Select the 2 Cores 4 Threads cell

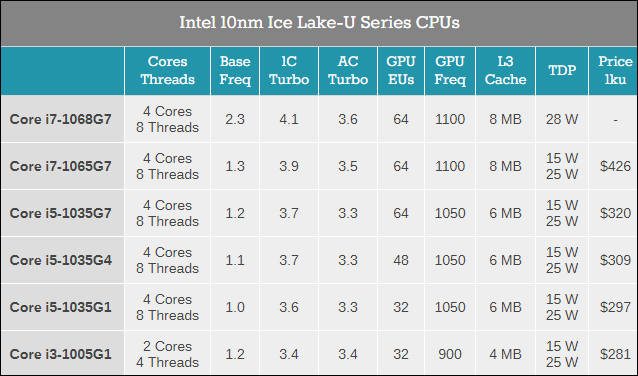click(167, 354)
